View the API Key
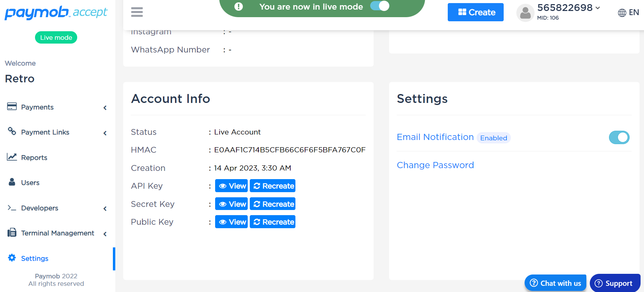The height and width of the screenshot is (292, 644). click(231, 186)
